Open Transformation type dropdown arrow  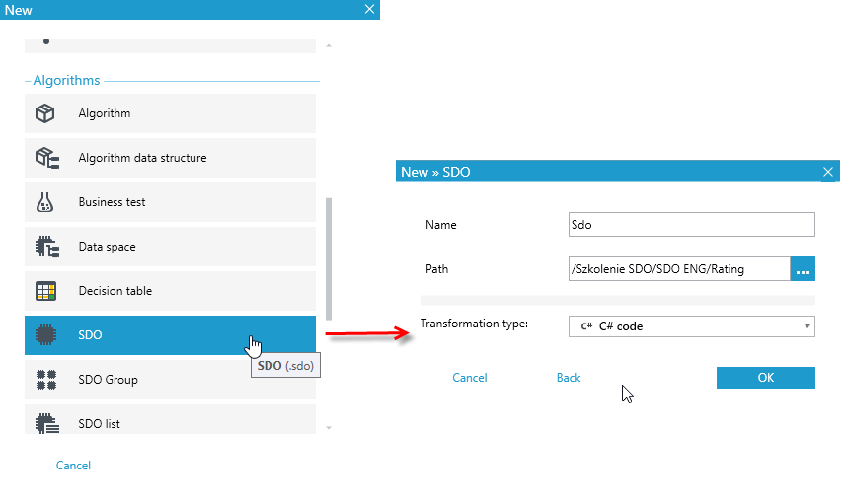pyautogui.click(x=806, y=326)
